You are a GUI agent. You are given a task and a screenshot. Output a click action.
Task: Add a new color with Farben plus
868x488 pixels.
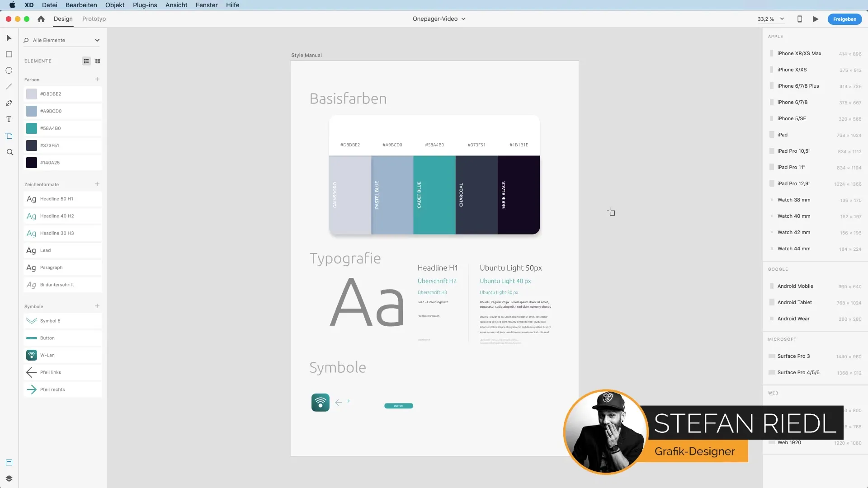[x=97, y=79]
